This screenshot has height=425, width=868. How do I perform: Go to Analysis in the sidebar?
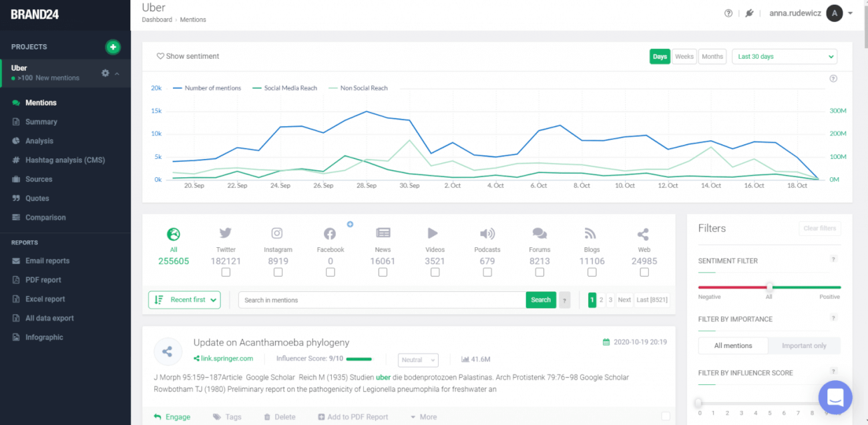[39, 141]
